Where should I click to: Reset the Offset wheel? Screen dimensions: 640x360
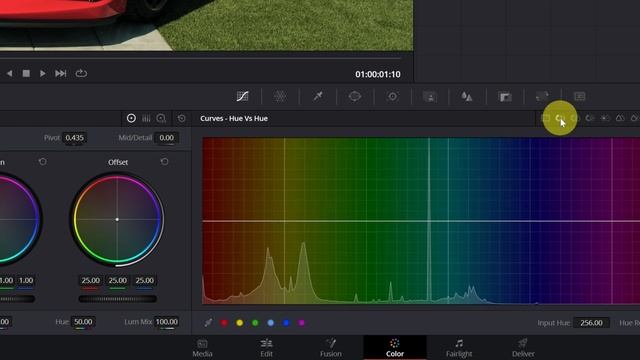[164, 162]
